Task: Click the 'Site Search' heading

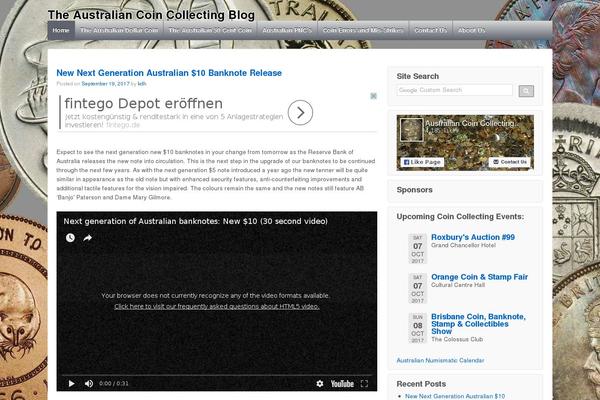Action: coord(418,76)
